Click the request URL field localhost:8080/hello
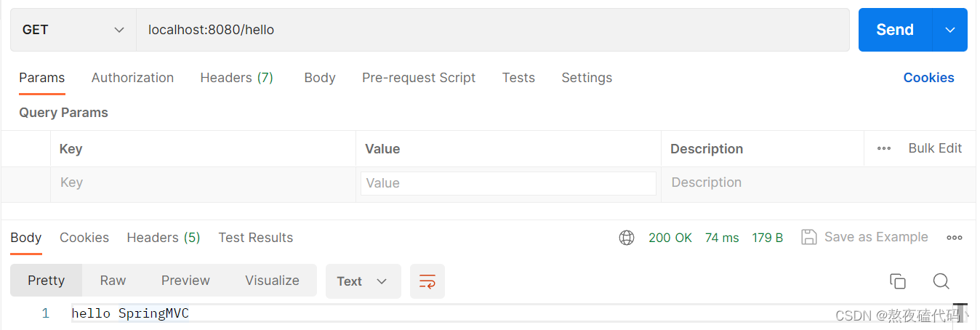980x330 pixels. pyautogui.click(x=492, y=30)
